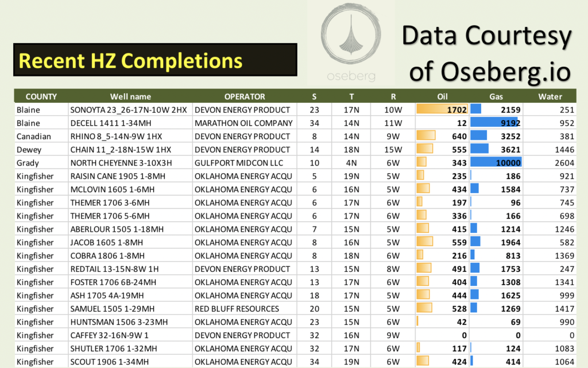The height and width of the screenshot is (368, 588).
Task: Click oil value 42 cell
Action: pos(443,322)
